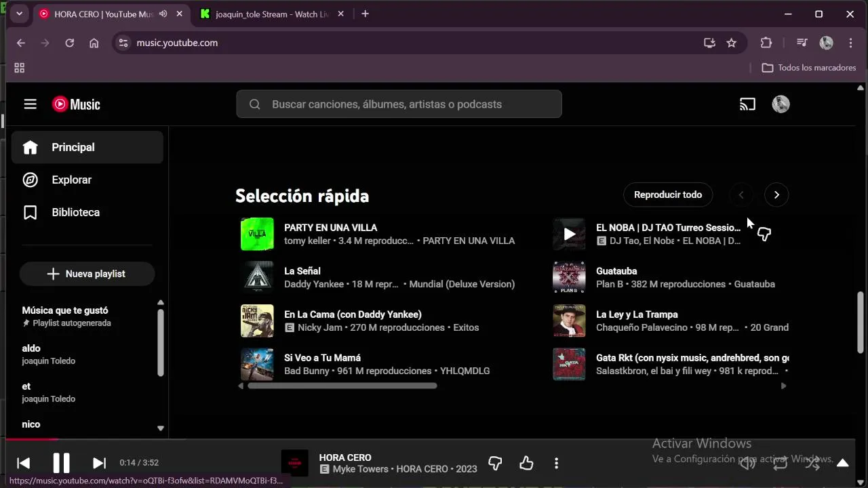The image size is (868, 488).
Task: Create a Nueva playlist
Action: (x=87, y=274)
